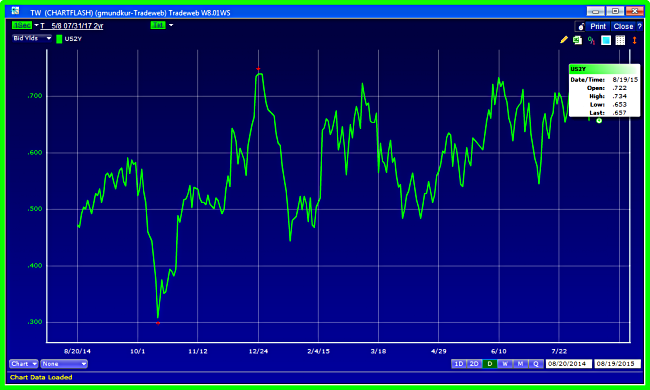Image resolution: width=650 pixels, height=390 pixels.
Task: Open the Bid Ylds dropdown
Action: [32, 38]
